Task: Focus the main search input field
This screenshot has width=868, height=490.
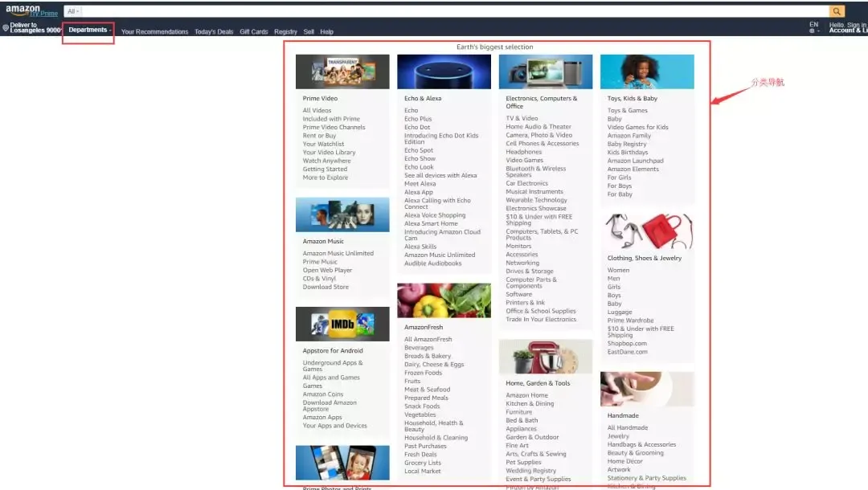Action: pos(455,11)
